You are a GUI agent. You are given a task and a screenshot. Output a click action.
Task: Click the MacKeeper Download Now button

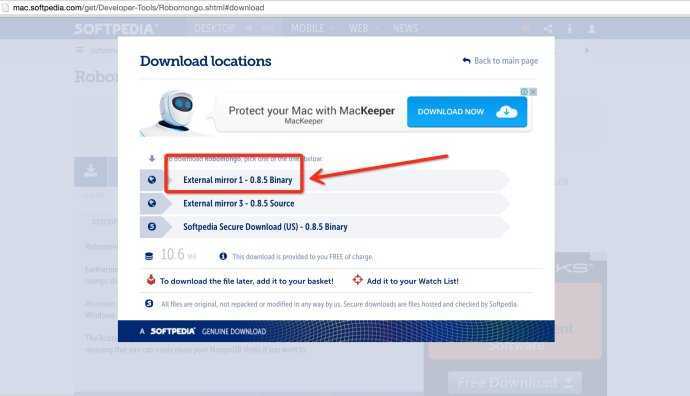click(x=467, y=112)
